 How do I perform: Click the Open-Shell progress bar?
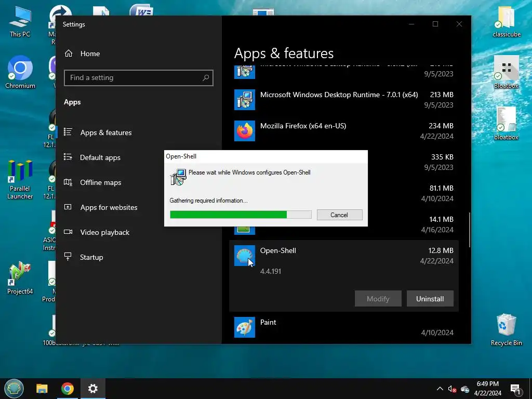coord(241,215)
